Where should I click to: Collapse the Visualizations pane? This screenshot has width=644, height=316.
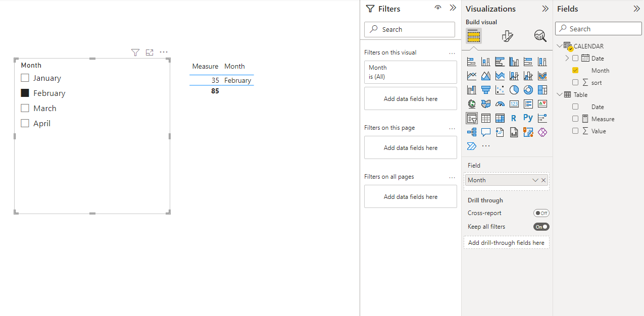545,9
